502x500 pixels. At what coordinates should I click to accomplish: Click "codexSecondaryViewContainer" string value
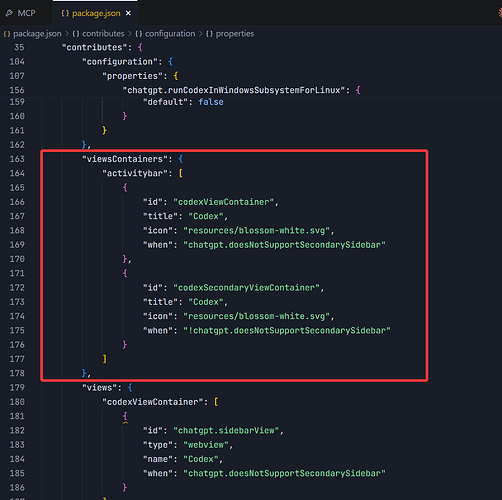[x=246, y=288]
